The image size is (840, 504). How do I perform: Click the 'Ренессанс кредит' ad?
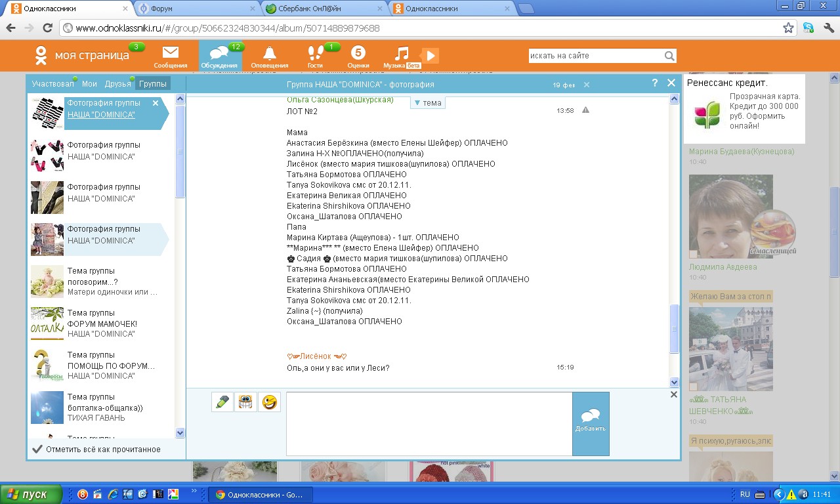point(744,108)
